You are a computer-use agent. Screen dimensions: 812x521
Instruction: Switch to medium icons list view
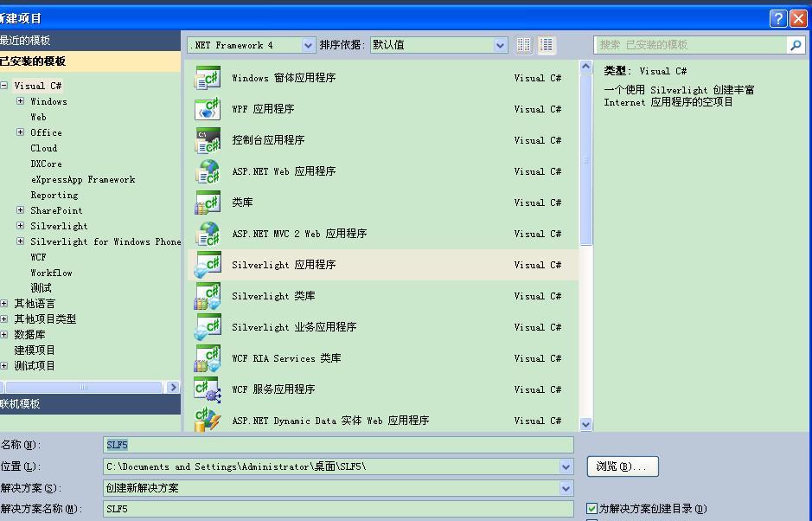tap(546, 45)
